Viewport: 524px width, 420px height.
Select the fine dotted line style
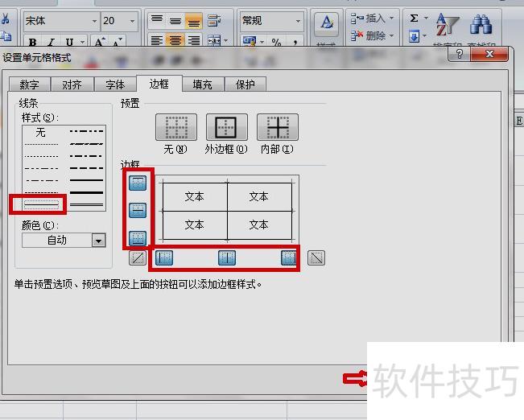[41, 144]
